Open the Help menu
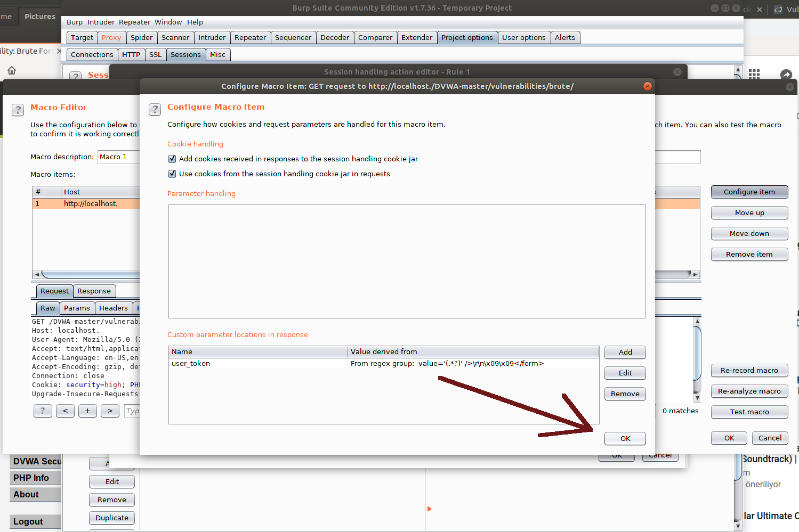Image resolution: width=799 pixels, height=532 pixels. coord(195,22)
